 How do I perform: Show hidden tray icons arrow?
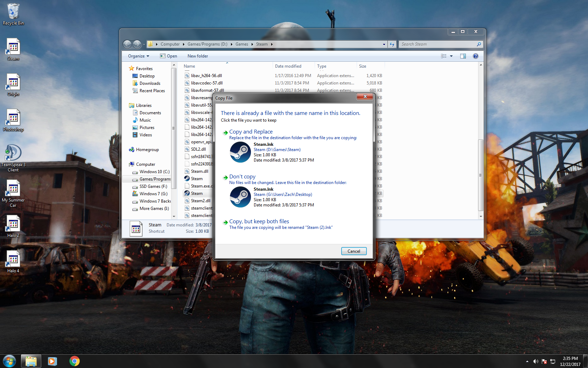[x=527, y=361]
